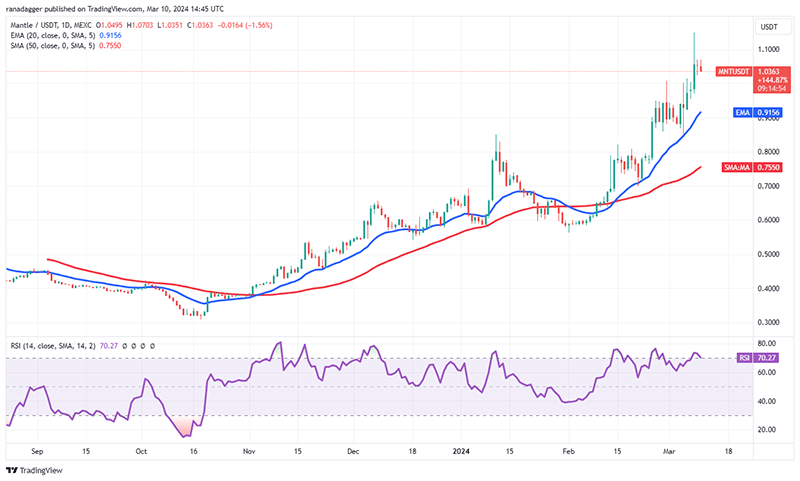Click the 0.7550 value in the SMA legend
Screen dimensions: 800x481
click(110, 45)
